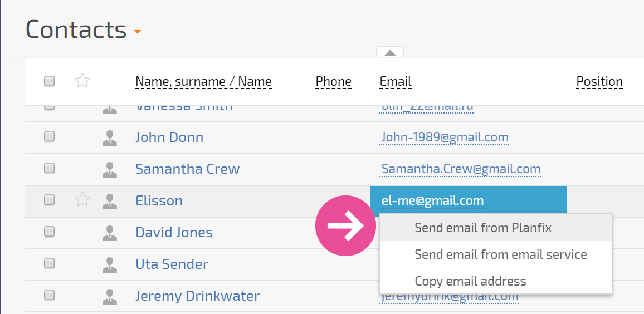Sort by Name, surname / Name column
This screenshot has height=314, width=644.
point(203,81)
